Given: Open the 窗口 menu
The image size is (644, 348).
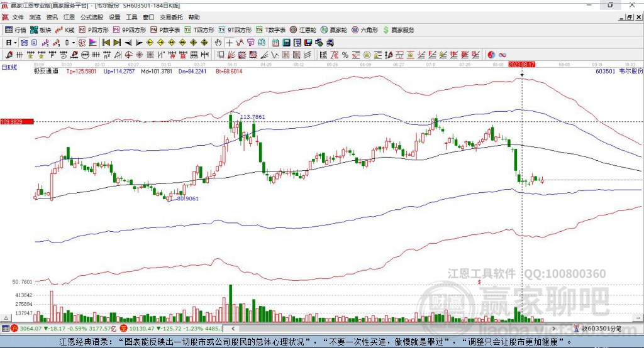Looking at the screenshot, I should (148, 17).
